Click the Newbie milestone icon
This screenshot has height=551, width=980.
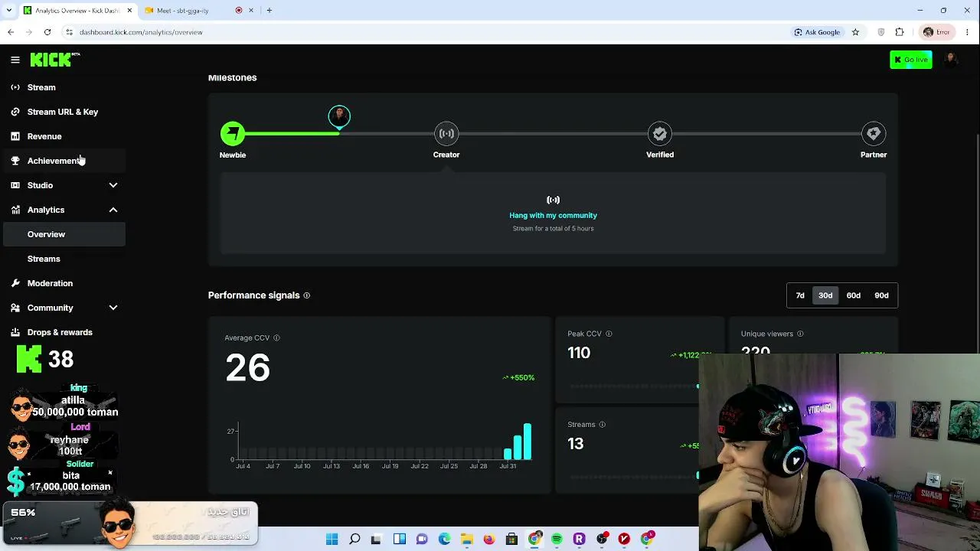click(233, 134)
